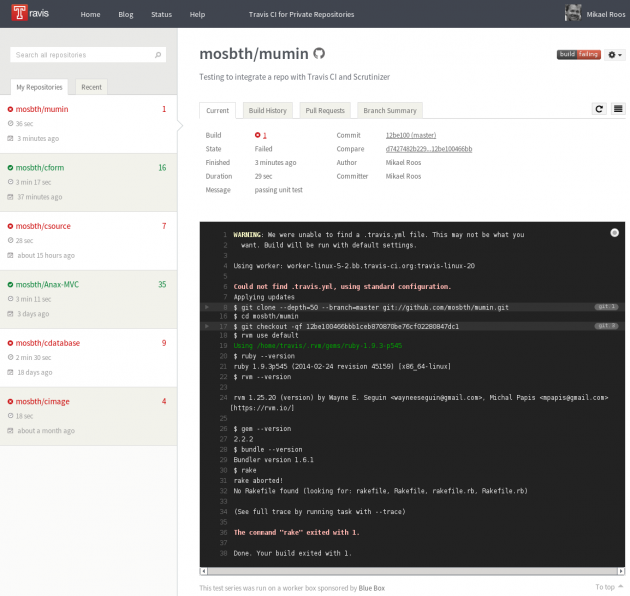Screen dimensions: 630x596
Task: Open the mosbth/mumin repository in sidebar
Action: pyautogui.click(x=42, y=109)
